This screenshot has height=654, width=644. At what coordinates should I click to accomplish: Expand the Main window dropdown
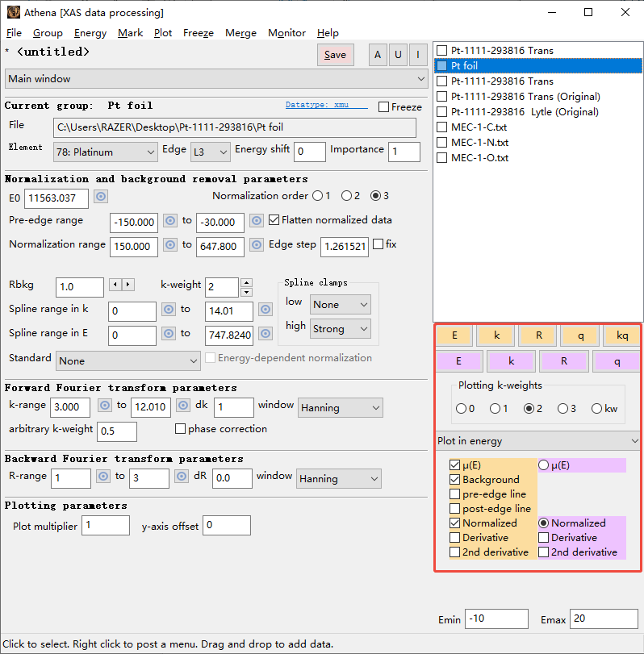(215, 79)
